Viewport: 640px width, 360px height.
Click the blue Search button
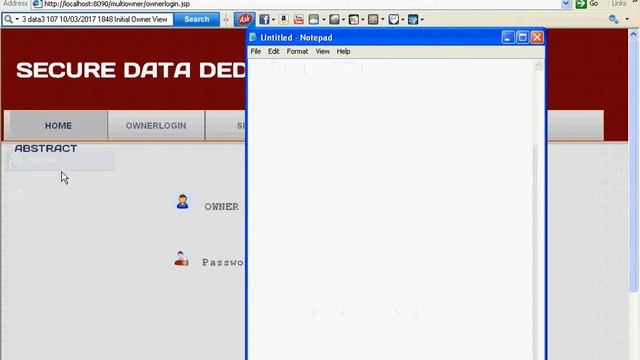coord(196,19)
